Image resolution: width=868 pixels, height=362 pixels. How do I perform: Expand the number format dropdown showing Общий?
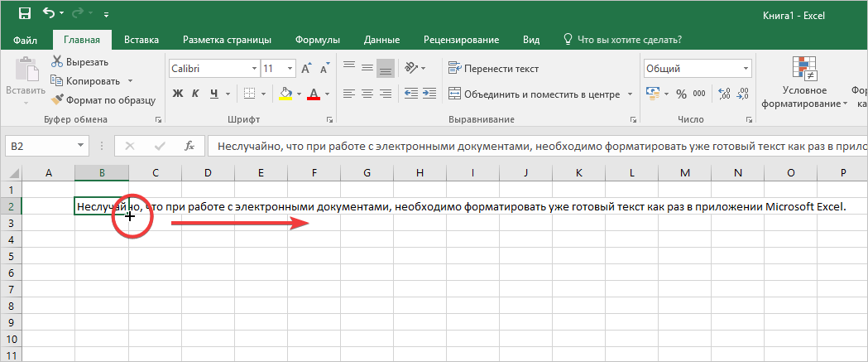point(746,69)
